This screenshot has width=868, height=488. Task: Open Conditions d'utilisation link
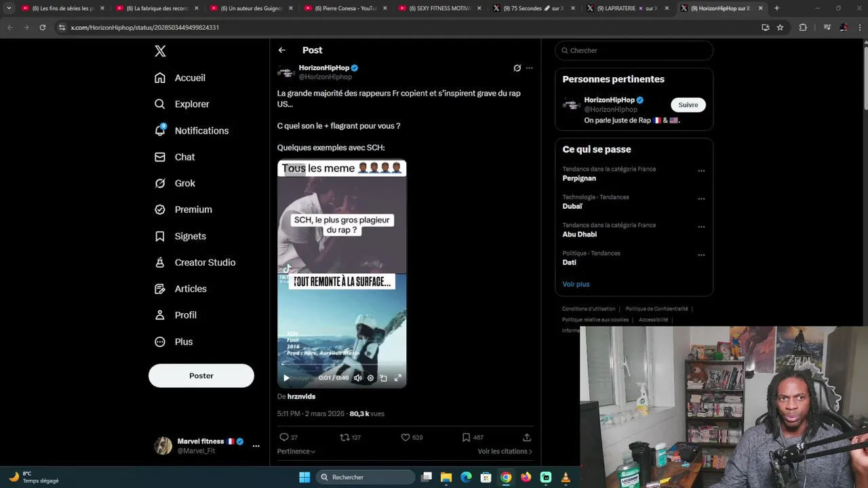589,309
